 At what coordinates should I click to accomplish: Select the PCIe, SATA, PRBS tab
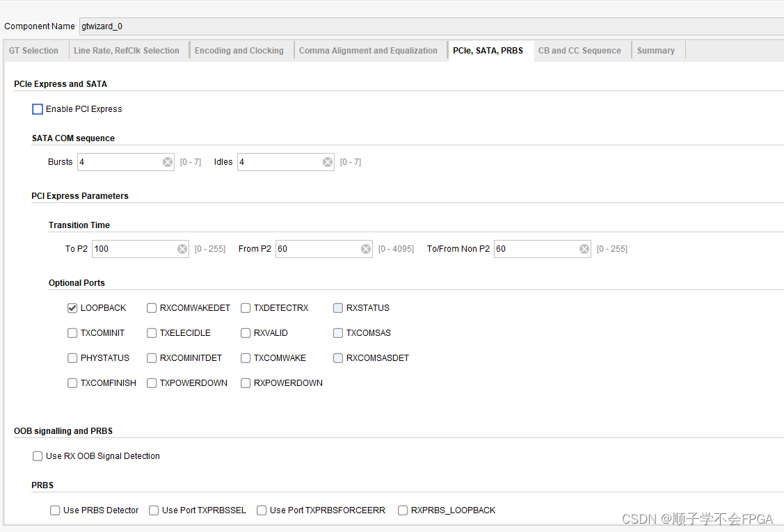point(488,51)
